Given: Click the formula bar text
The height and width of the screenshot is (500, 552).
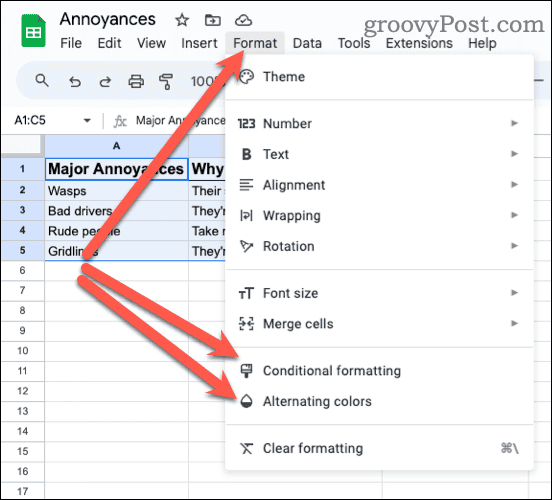Looking at the screenshot, I should coord(180,120).
